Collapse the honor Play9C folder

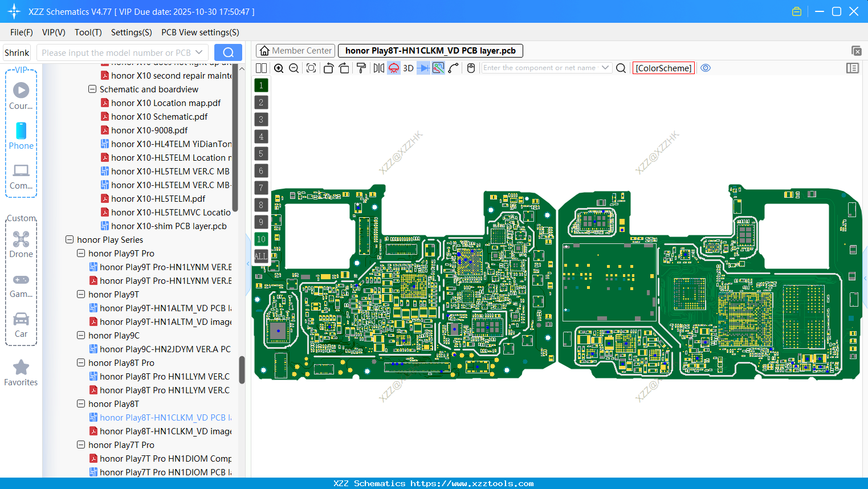click(x=81, y=336)
